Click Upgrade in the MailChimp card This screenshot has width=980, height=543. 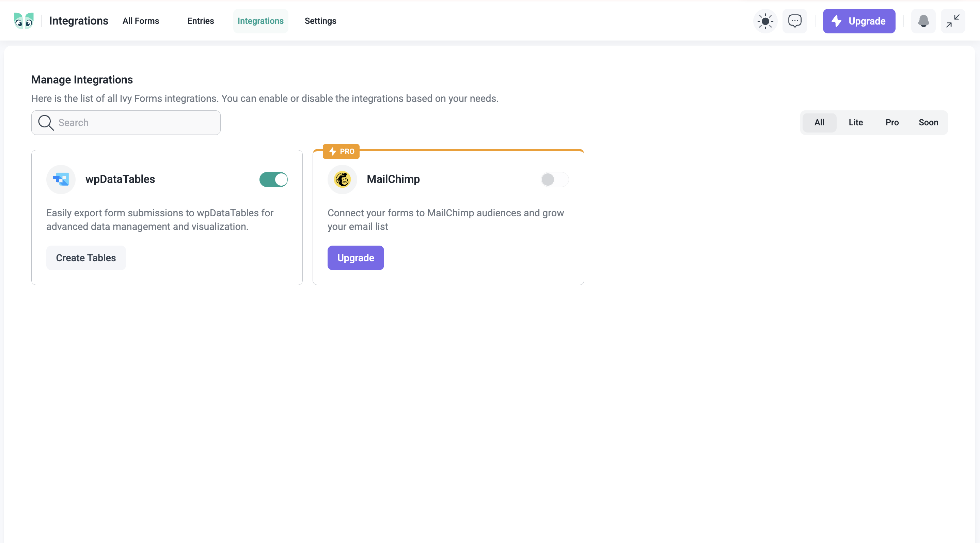point(355,258)
